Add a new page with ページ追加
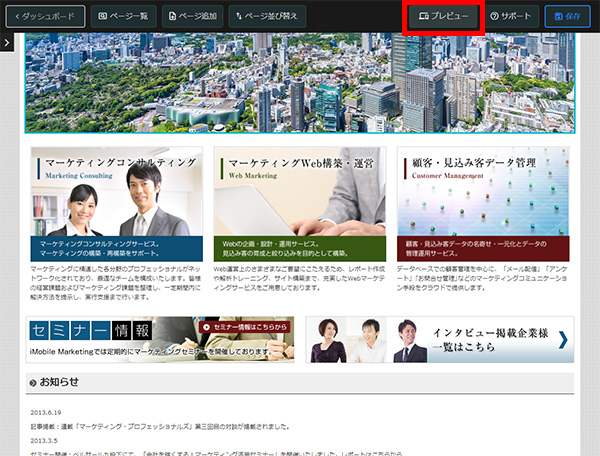Screen dimensions: 600x456 click(190, 16)
